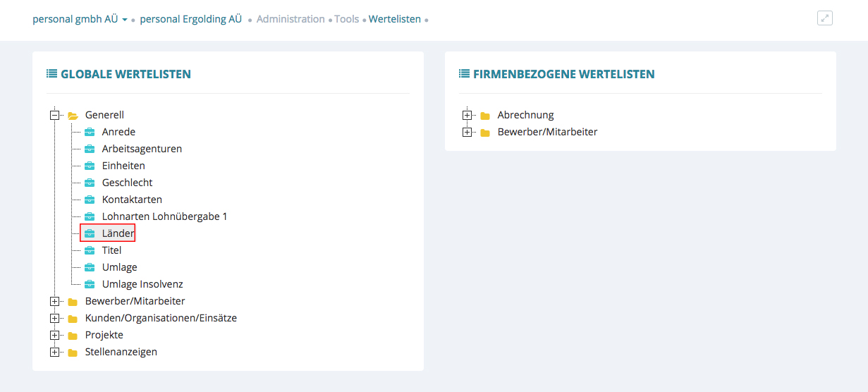Select the Länder value list
Image resolution: width=868 pixels, height=392 pixels.
pos(118,233)
